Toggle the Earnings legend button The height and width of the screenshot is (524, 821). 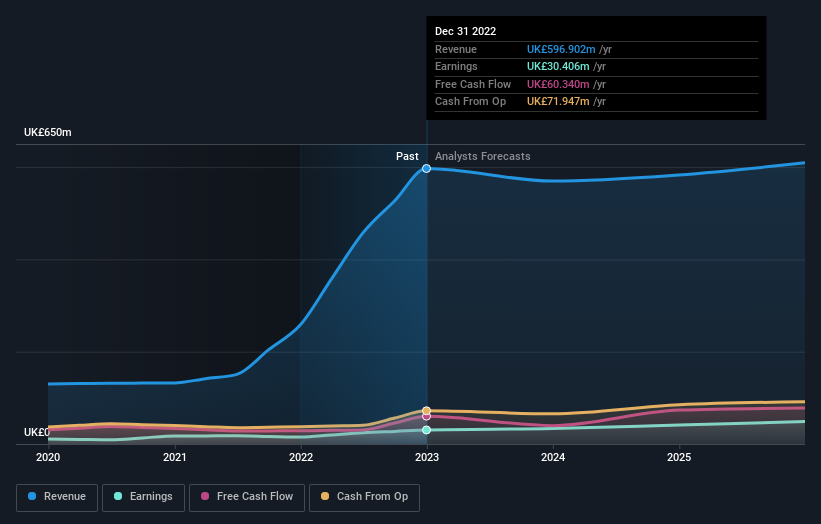[x=143, y=497]
